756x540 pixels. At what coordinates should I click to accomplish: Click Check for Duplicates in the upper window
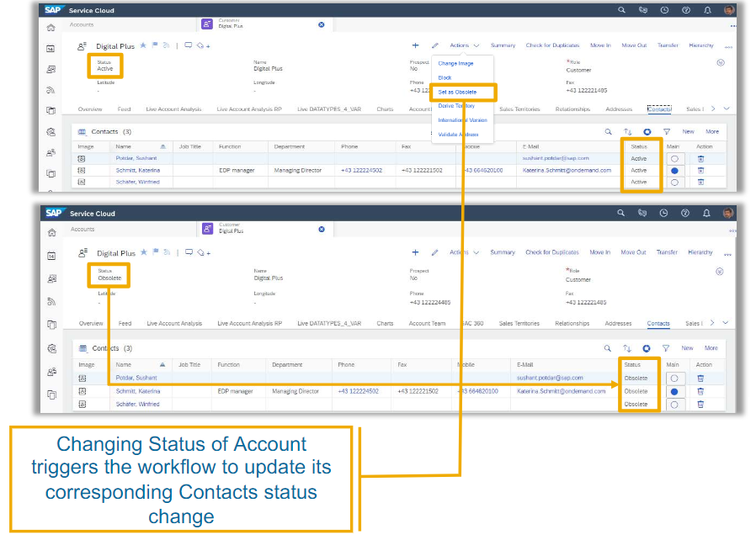point(552,45)
